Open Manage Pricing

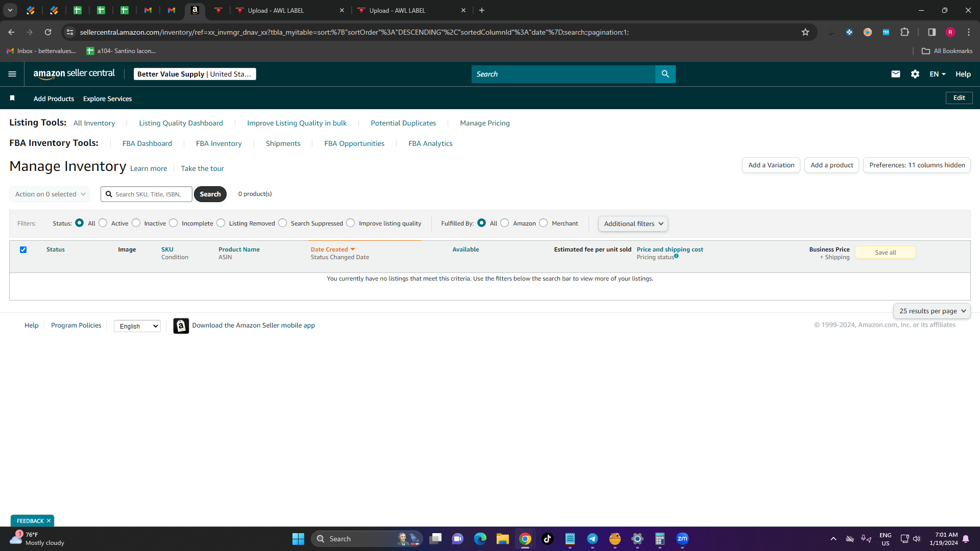click(484, 123)
